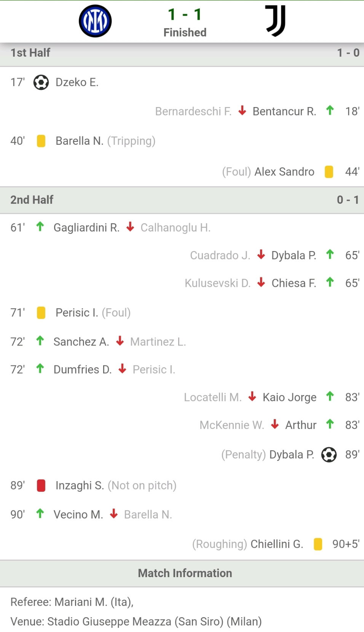Click Barella N. yellow card icon at 40'
Screen dimensions: 364x632
point(41,141)
